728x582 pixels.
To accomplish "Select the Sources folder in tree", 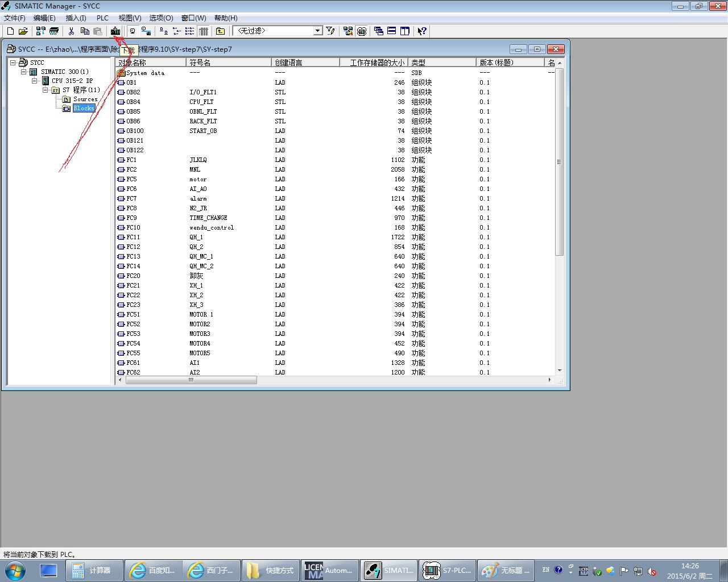I will (85, 99).
